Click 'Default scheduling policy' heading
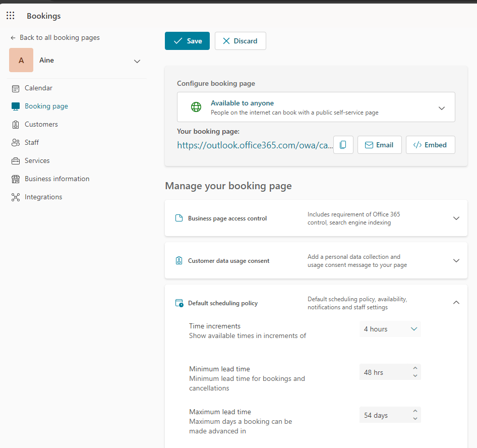Screen dimensions: 477x448 click(223, 303)
